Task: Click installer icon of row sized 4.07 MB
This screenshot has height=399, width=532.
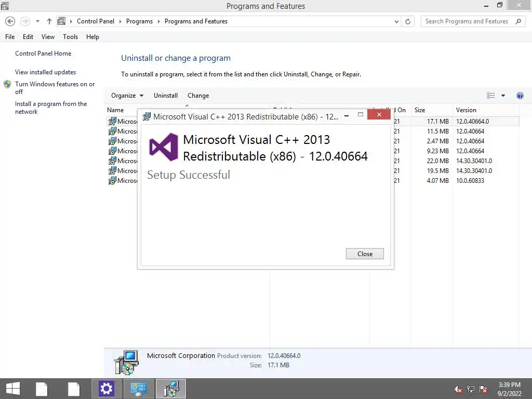Action: tap(112, 180)
